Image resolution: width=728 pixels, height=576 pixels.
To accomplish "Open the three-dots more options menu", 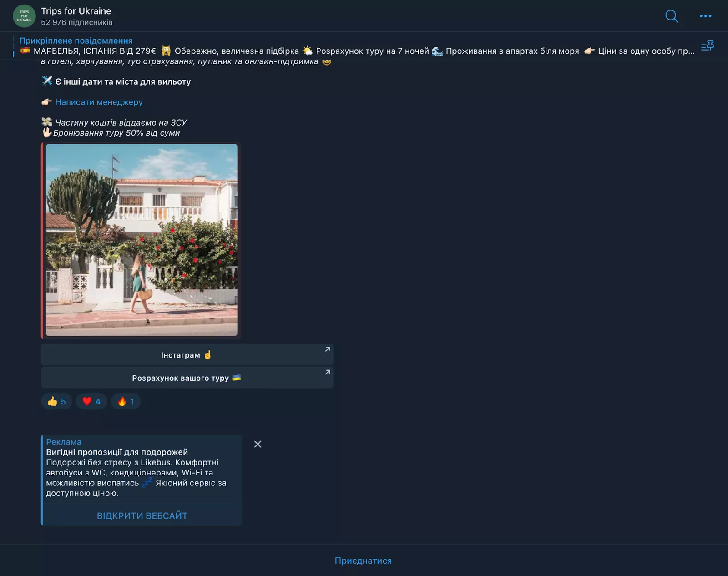I will (705, 16).
